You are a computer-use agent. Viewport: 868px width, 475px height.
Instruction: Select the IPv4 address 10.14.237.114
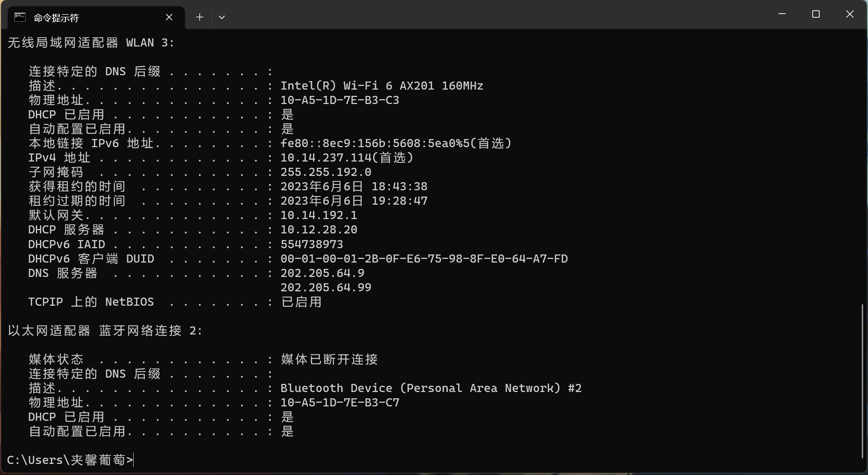326,157
